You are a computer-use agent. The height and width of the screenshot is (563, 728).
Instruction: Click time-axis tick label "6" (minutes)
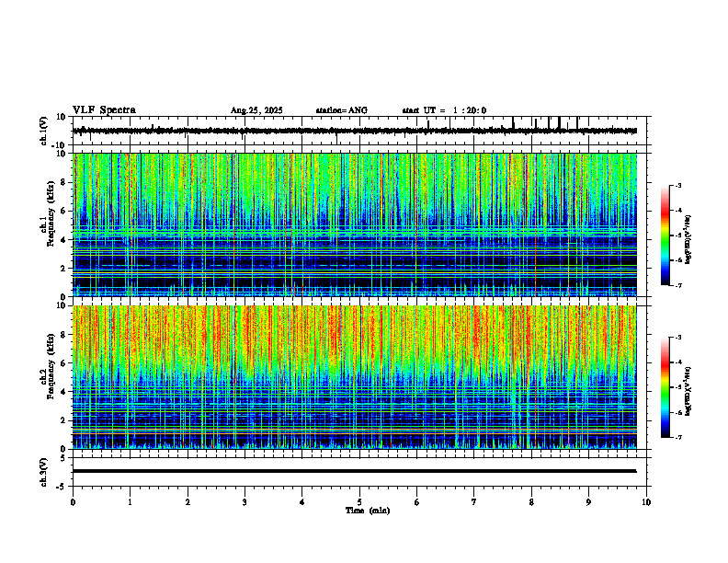pyautogui.click(x=416, y=502)
